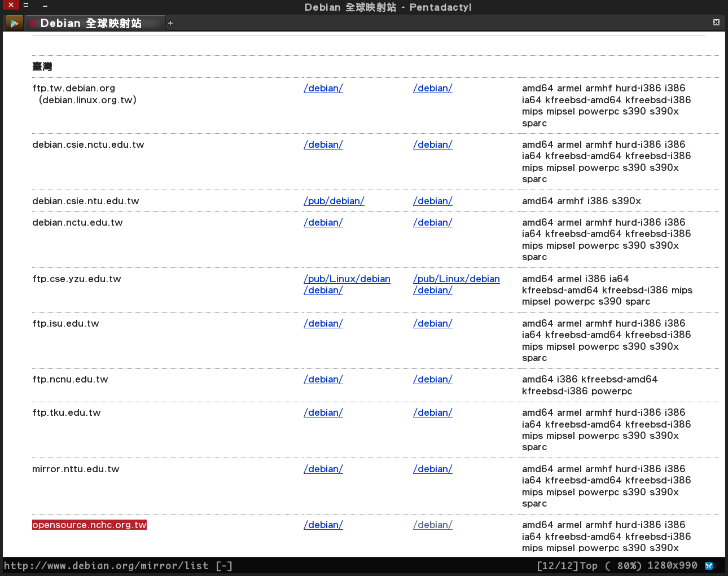Open the /pub/Linux/debian link for ftp.cse.yzu.edu.tw
The width and height of the screenshot is (728, 576).
347,279
